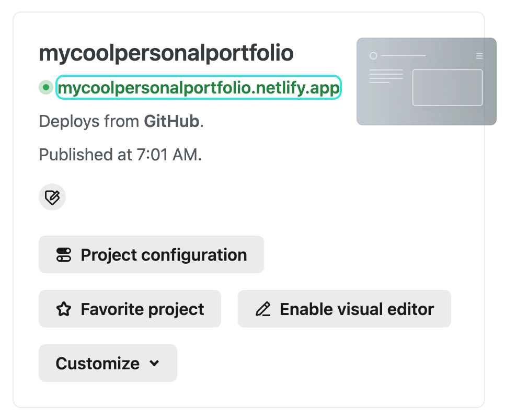Click the Published at 7:01 AM text
The height and width of the screenshot is (420, 505).
point(120,155)
